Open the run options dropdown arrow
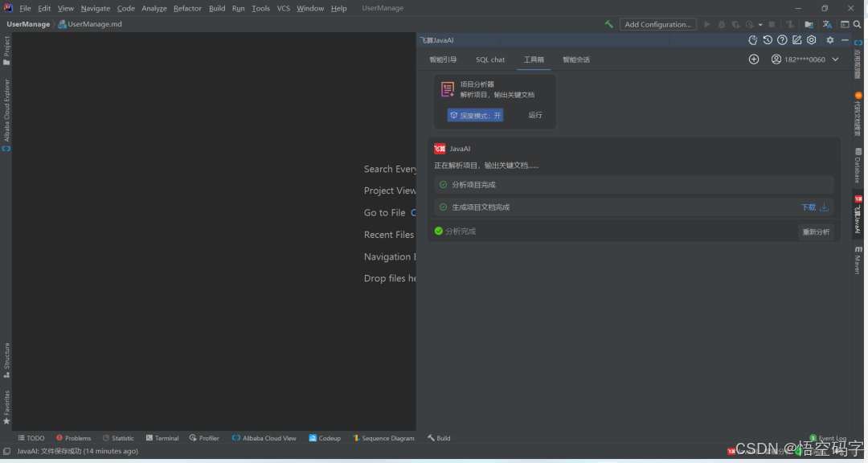 pyautogui.click(x=760, y=25)
